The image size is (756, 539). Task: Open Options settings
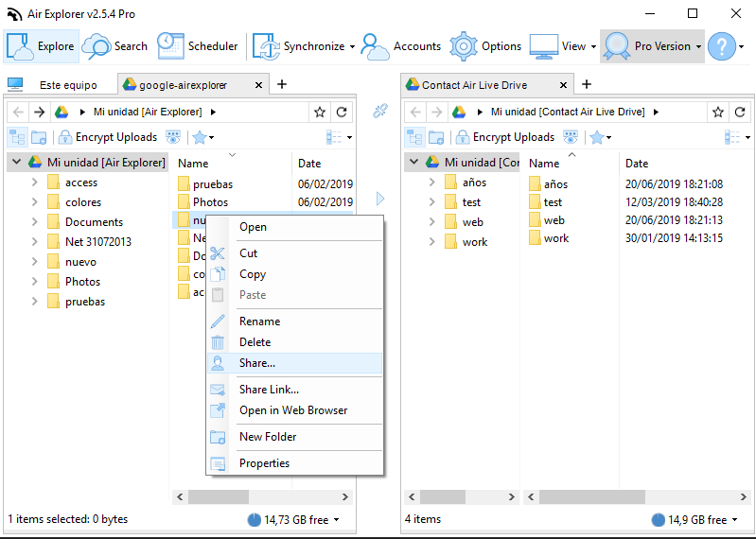485,46
